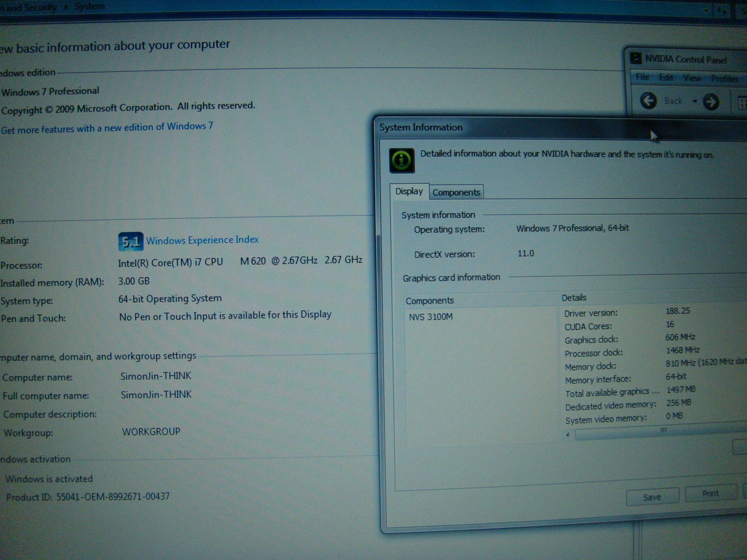This screenshot has width=747, height=560.
Task: Open the View menu in NVIDIA Control Panel
Action: (692, 78)
